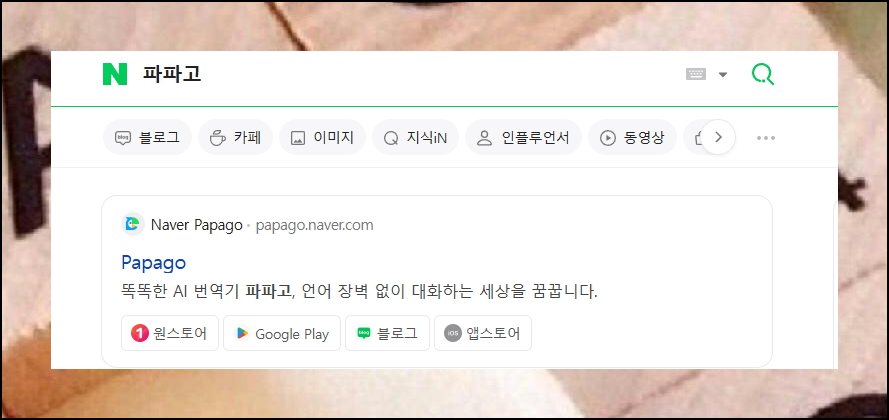The image size is (889, 420).
Task: Click the 블로그 shortcut under Papago
Action: [x=387, y=333]
